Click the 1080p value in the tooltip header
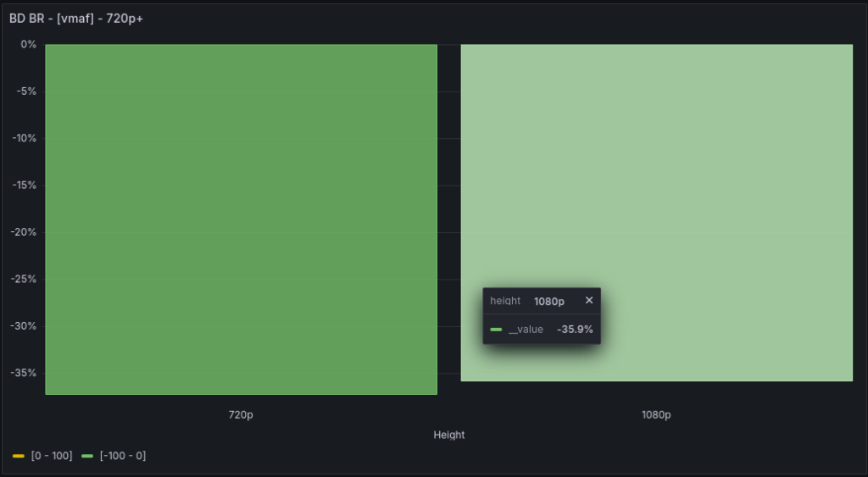The width and height of the screenshot is (868, 477). [x=548, y=302]
